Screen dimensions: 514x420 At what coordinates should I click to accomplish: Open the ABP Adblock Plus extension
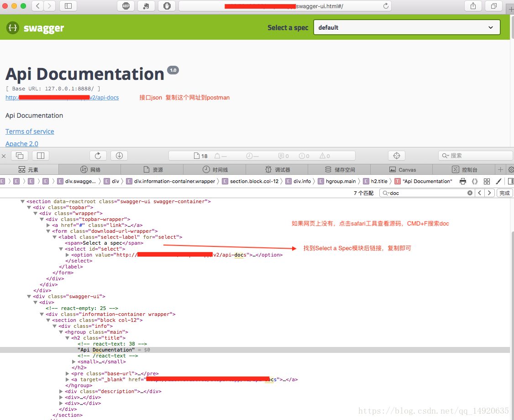(126, 6)
